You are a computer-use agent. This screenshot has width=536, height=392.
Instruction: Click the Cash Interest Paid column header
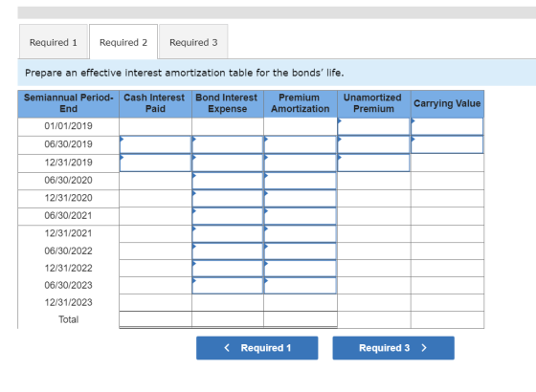[x=155, y=104]
